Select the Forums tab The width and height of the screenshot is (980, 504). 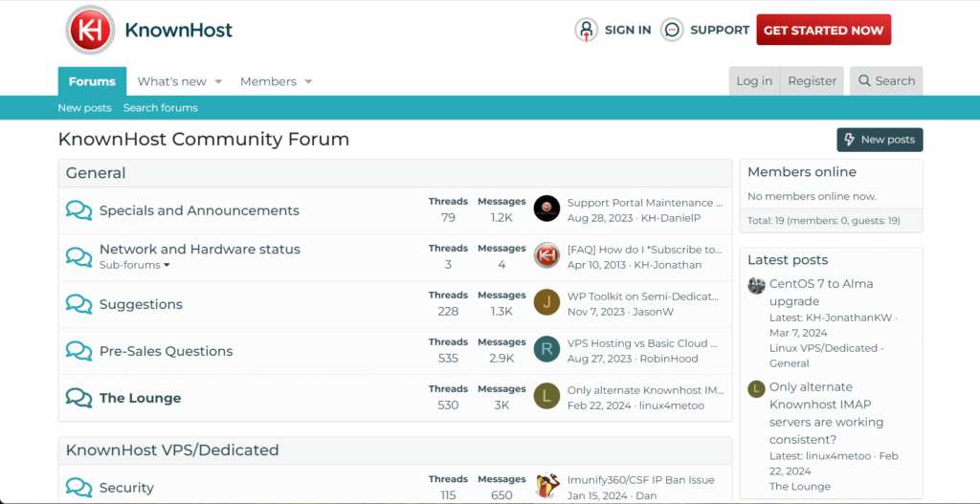pos(92,81)
